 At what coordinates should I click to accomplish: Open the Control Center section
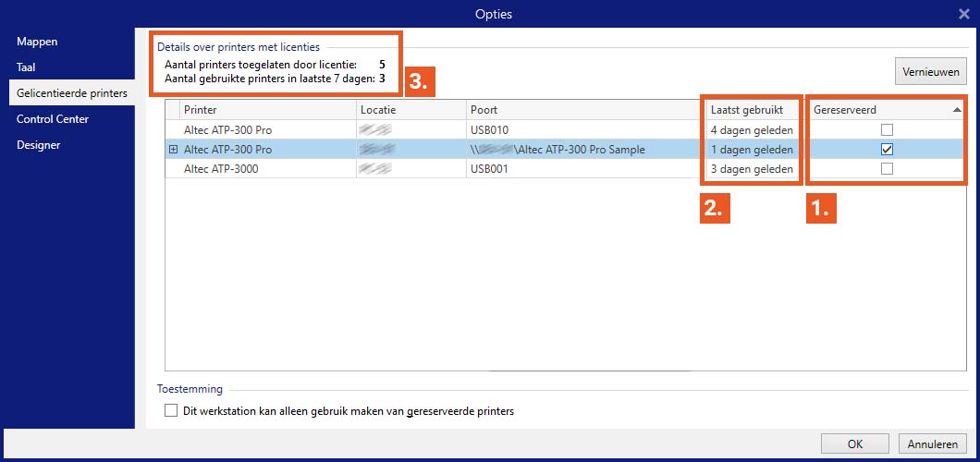53,118
